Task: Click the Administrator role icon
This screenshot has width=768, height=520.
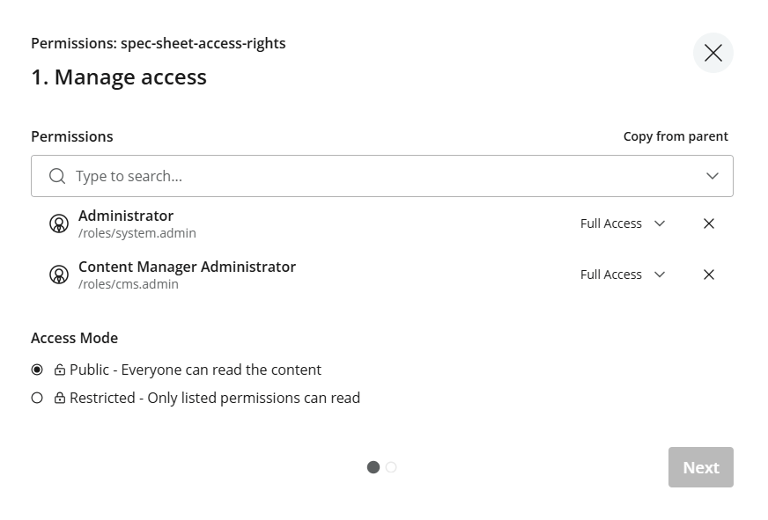Action: pos(59,224)
